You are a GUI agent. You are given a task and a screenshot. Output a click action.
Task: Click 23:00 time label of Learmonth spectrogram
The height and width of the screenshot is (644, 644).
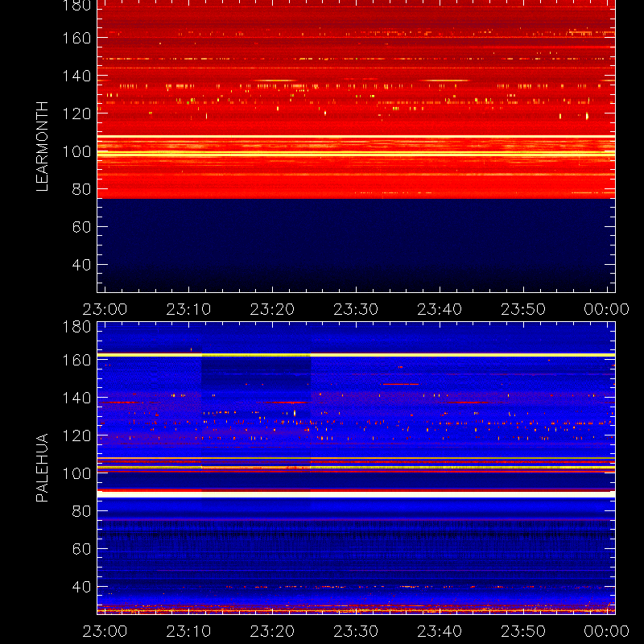(x=105, y=309)
